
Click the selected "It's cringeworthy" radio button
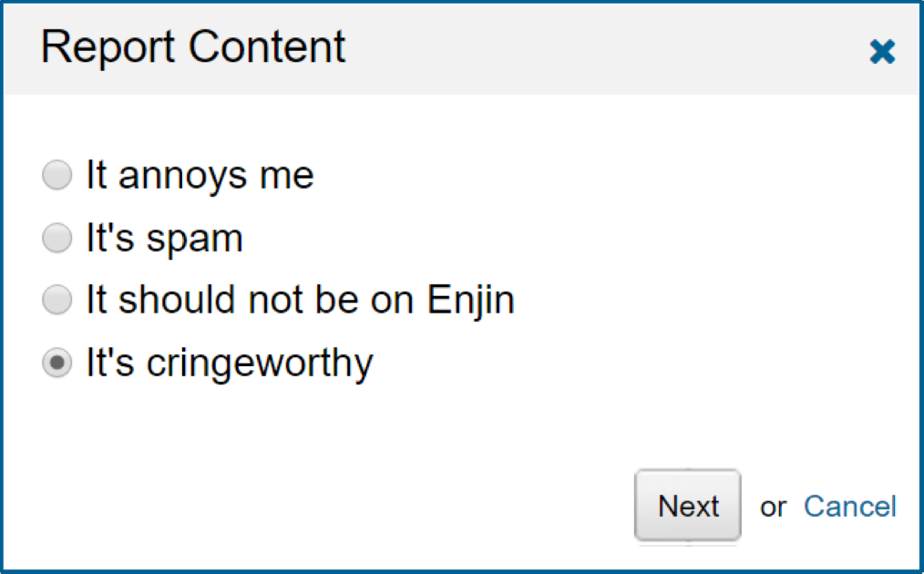pos(57,363)
